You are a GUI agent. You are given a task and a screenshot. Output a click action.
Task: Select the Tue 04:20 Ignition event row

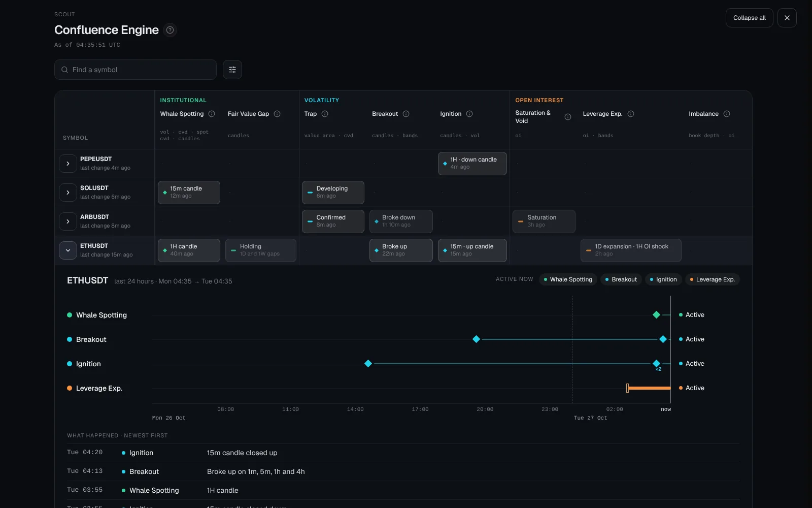coord(403,453)
